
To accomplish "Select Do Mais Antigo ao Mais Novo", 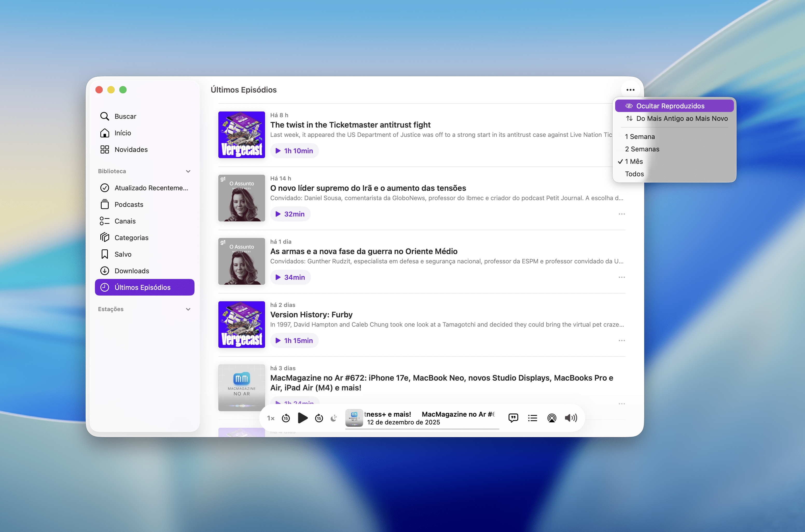I will (x=682, y=118).
